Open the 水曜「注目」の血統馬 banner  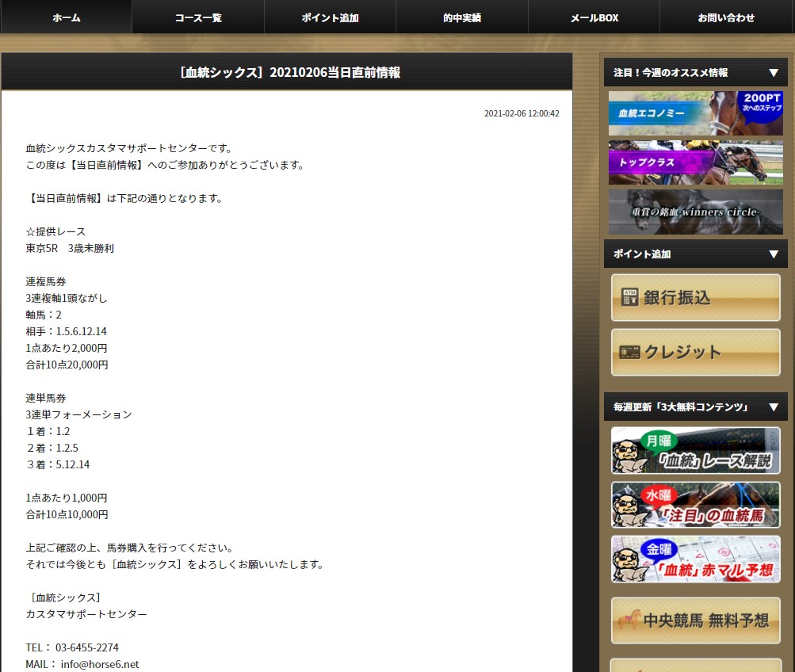point(696,505)
